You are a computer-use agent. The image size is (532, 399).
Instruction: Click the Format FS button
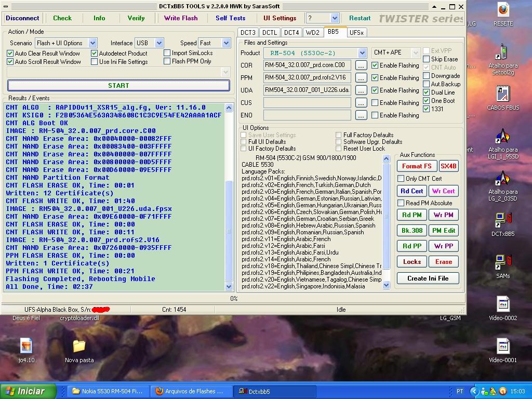click(417, 166)
